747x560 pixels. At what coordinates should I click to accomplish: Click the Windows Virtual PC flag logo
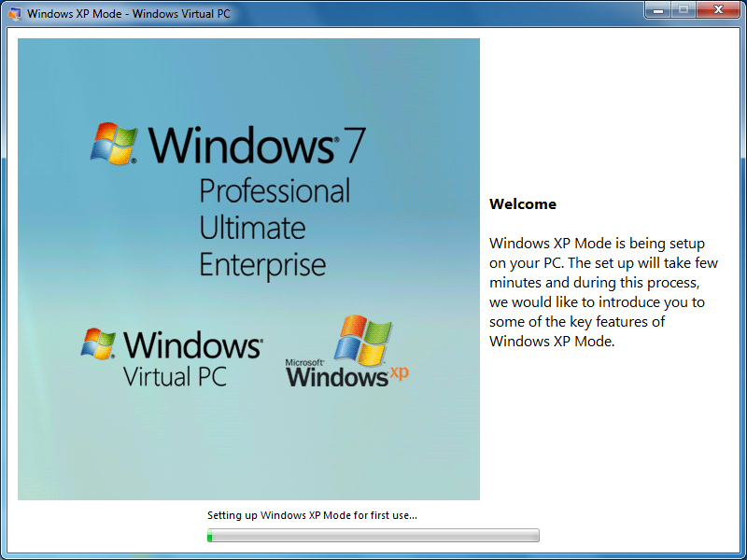point(100,343)
